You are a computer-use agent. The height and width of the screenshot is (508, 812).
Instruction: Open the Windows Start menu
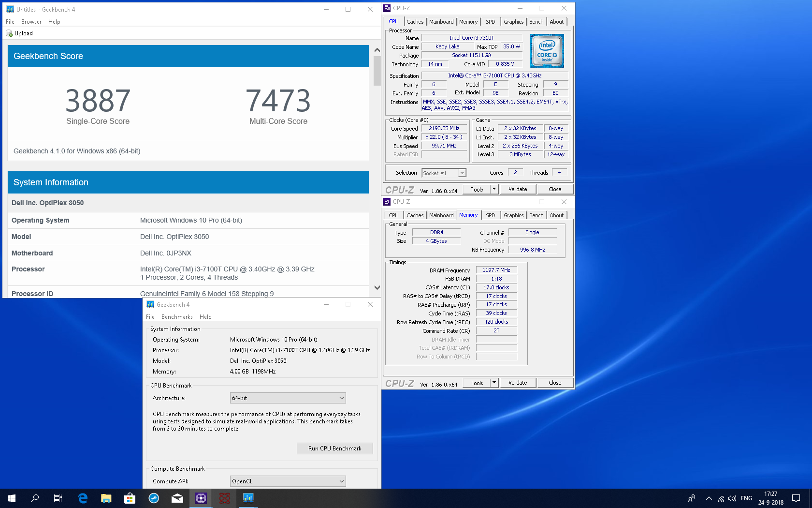pyautogui.click(x=12, y=498)
